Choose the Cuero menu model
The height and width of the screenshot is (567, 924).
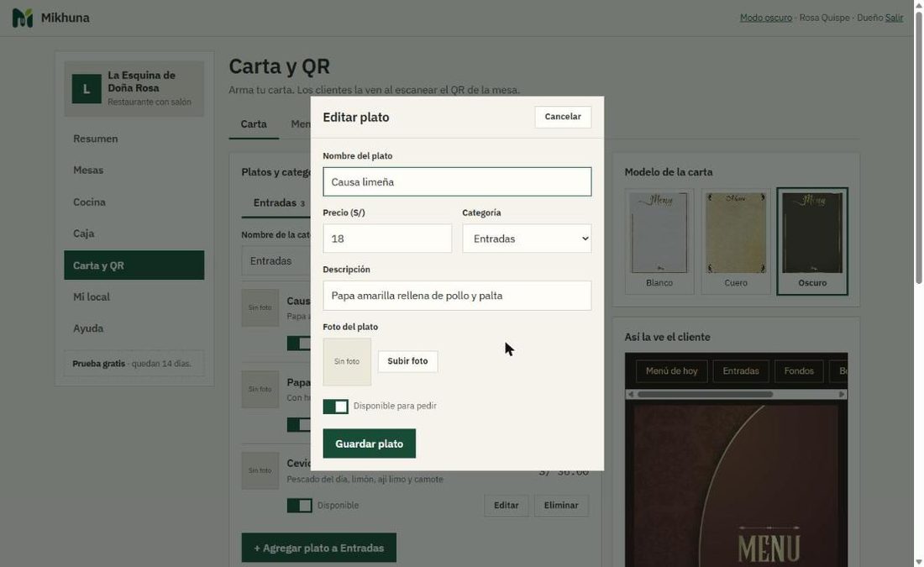[736, 242]
